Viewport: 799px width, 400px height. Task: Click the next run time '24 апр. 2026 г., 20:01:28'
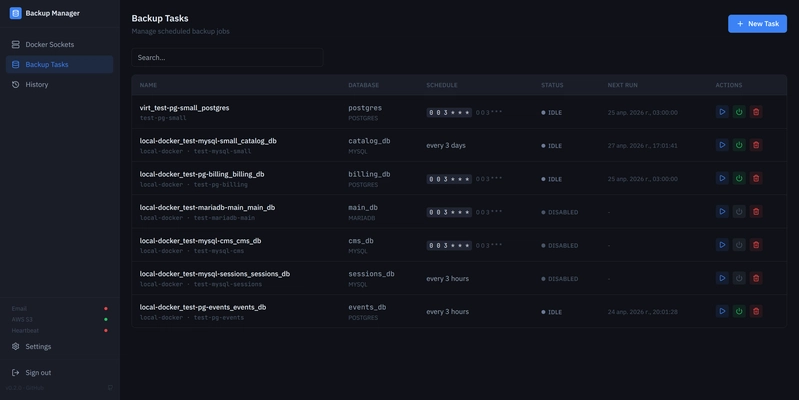[643, 312]
